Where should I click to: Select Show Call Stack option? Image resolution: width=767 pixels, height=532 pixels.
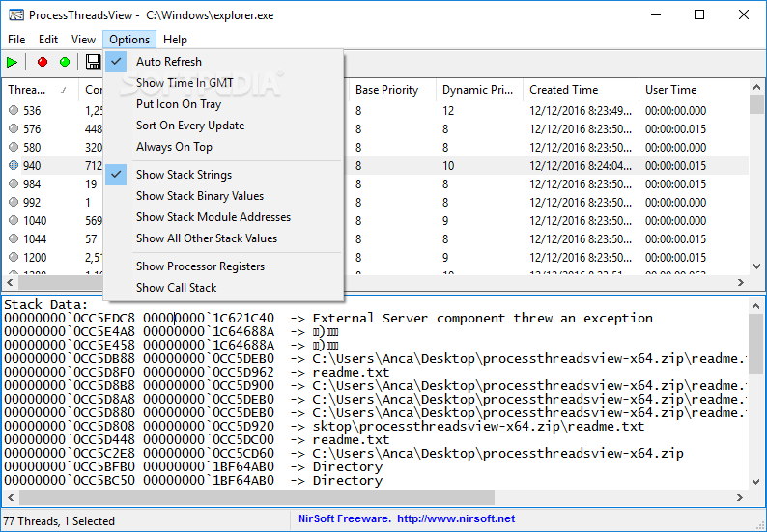click(x=223, y=288)
